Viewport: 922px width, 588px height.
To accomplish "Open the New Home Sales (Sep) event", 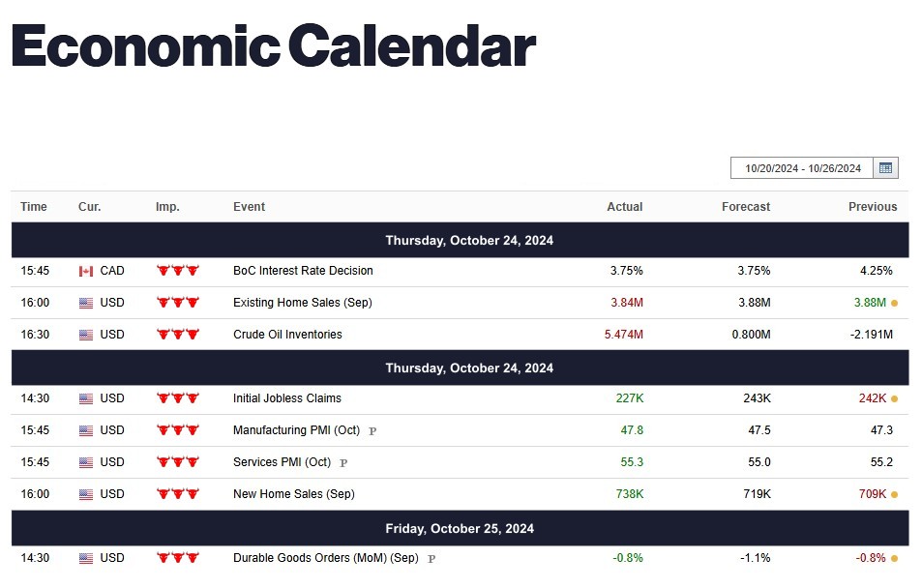I will (294, 494).
